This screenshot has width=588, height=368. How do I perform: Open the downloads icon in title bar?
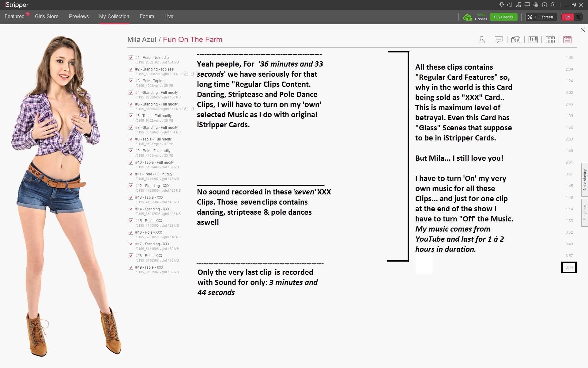pyautogui.click(x=501, y=5)
